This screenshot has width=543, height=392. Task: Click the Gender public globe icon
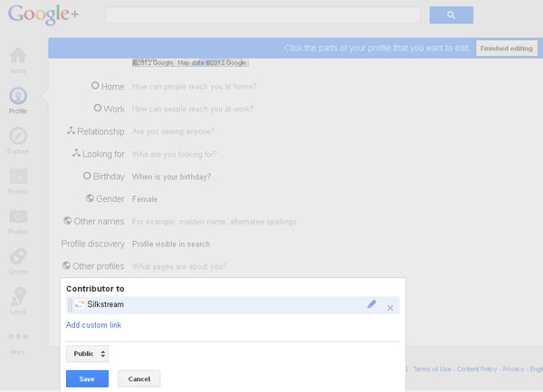pos(90,198)
